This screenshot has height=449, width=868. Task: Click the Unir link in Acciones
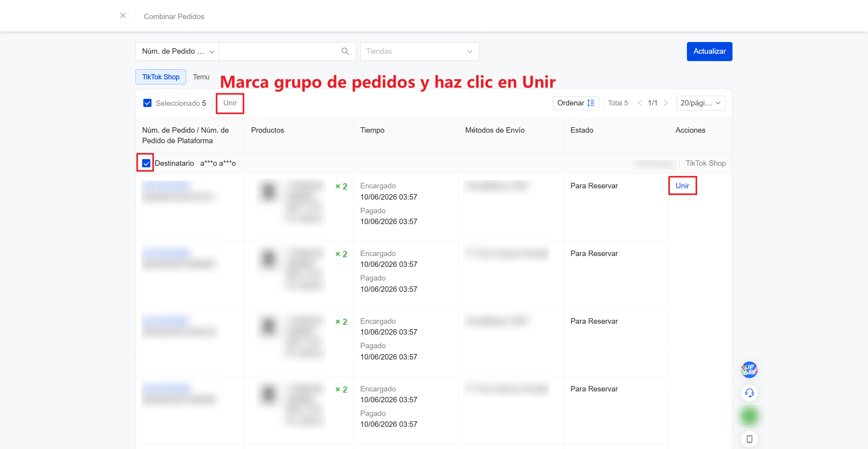coord(682,186)
